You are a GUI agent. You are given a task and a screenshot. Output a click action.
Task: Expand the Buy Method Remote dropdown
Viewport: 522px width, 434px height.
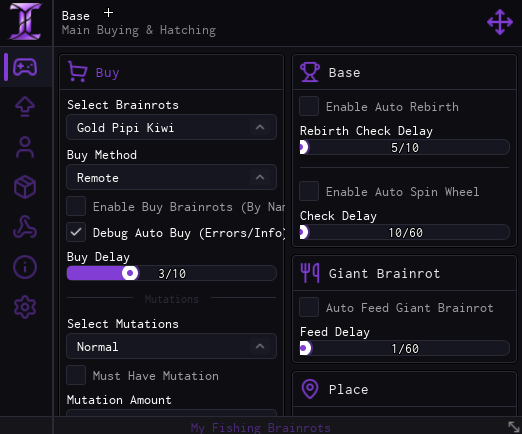pos(171,177)
